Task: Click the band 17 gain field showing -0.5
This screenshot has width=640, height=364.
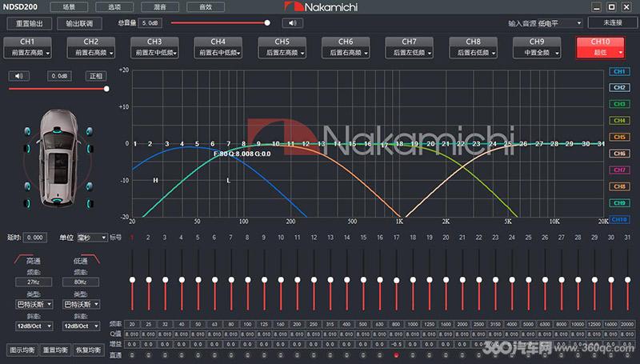Action: 396,345
